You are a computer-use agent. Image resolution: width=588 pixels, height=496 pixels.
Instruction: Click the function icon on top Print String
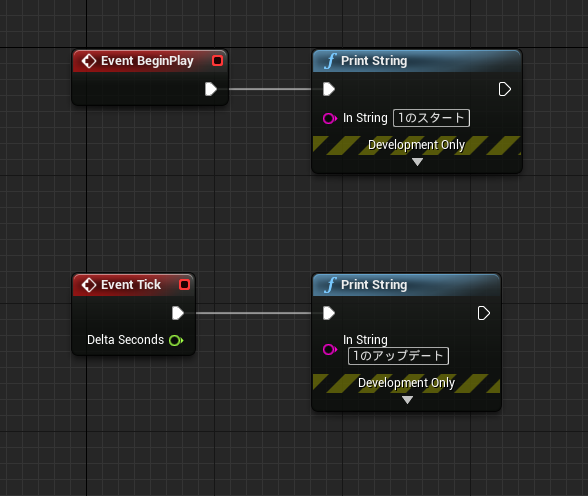point(330,61)
